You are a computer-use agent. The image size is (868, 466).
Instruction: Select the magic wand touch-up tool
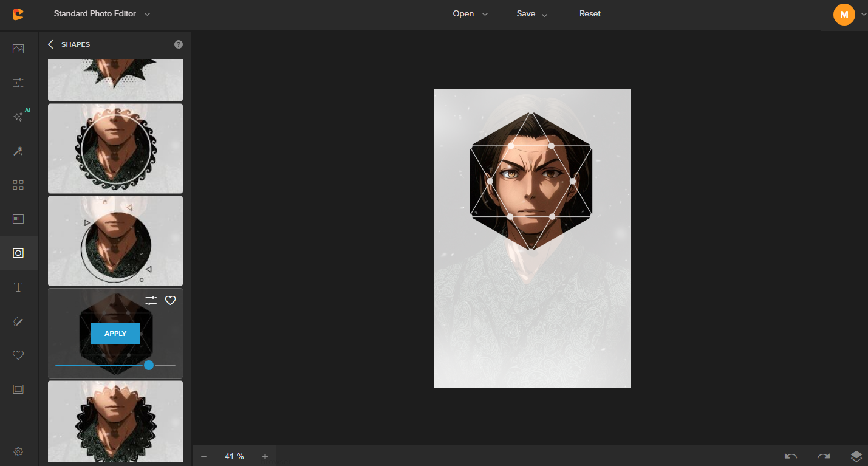tap(18, 151)
